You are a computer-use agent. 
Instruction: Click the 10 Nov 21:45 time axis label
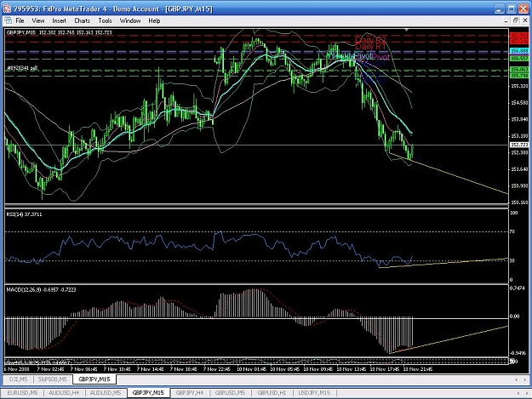coord(418,369)
